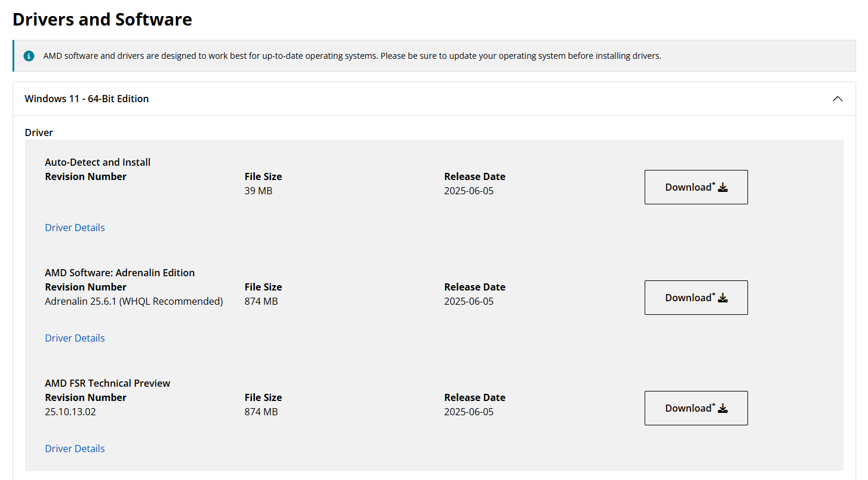Open Driver Details for Adrenalin Edition

pyautogui.click(x=75, y=338)
